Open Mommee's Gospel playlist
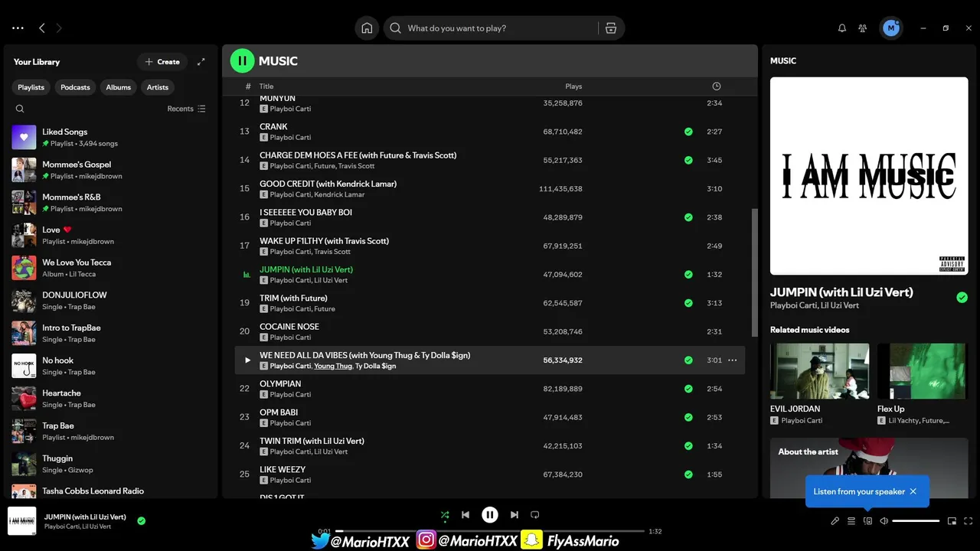Screen dimensions: 980x551 (111, 170)
